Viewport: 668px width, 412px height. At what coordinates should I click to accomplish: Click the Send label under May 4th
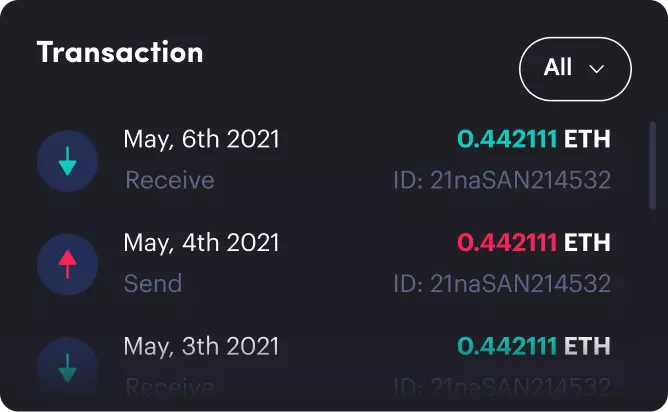point(153,283)
